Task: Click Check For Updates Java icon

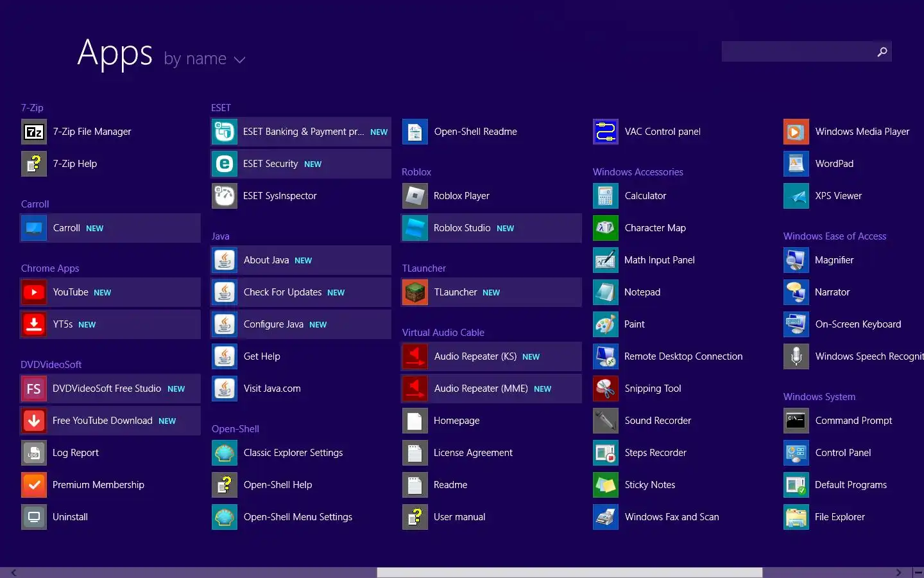Action: pyautogui.click(x=225, y=292)
